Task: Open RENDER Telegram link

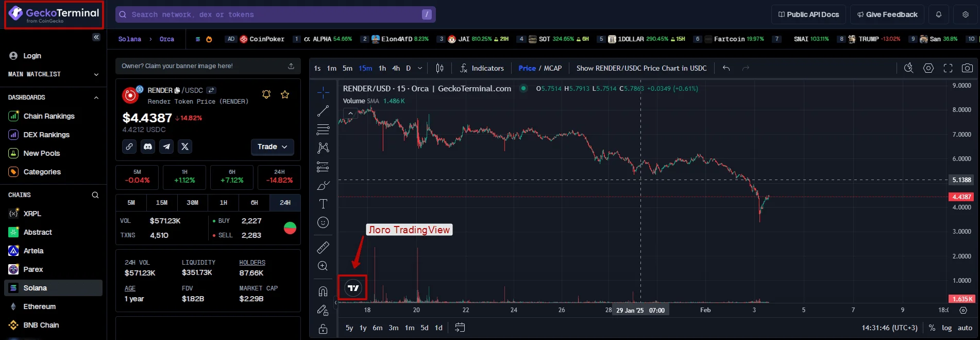Action: point(166,147)
